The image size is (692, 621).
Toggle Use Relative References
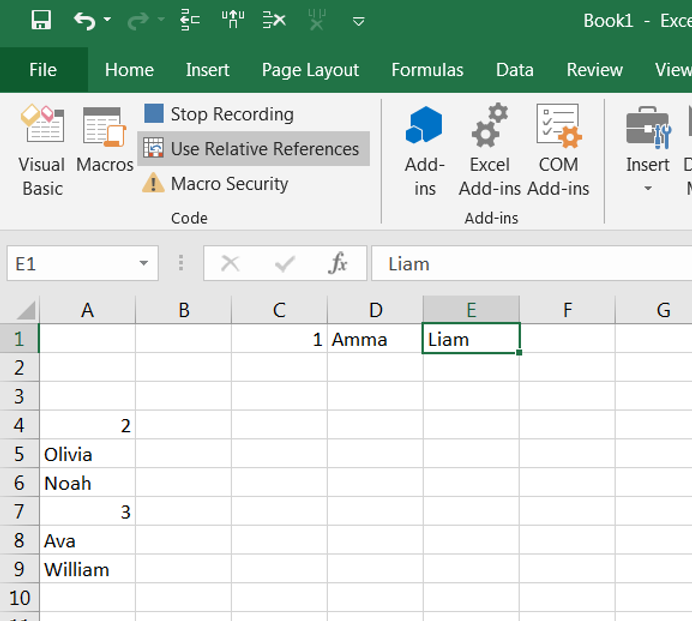(x=253, y=149)
